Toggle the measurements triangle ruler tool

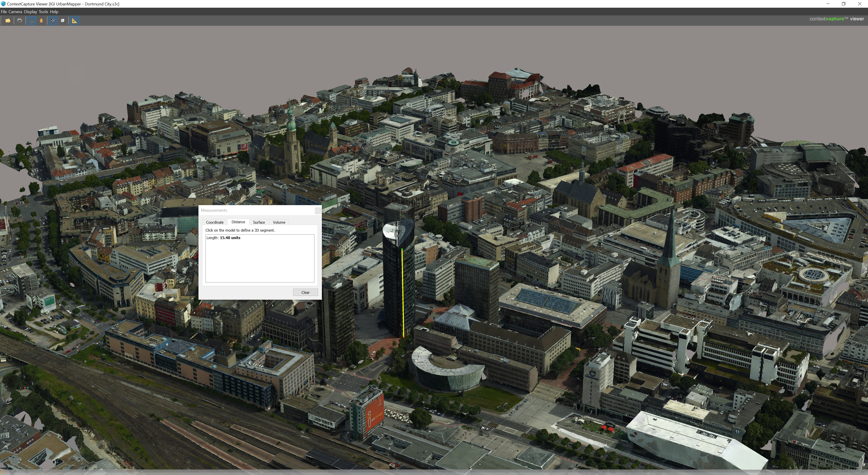[x=74, y=21]
